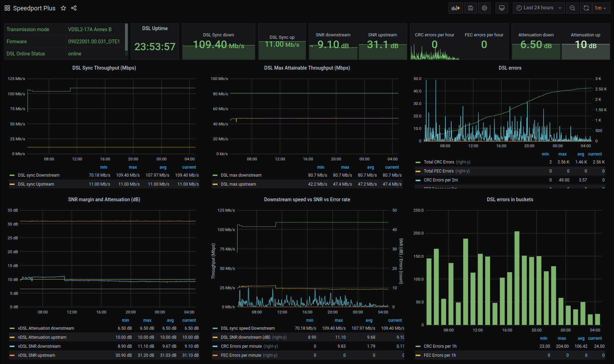Open DSL Max Attainable Throughput title menu
Screen dimensions: 614x364
point(307,68)
